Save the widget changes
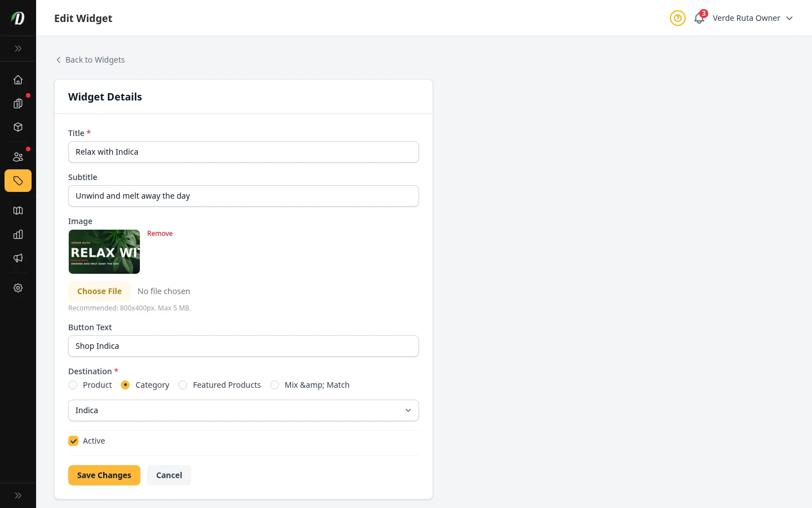This screenshot has width=812, height=508. 104,475
